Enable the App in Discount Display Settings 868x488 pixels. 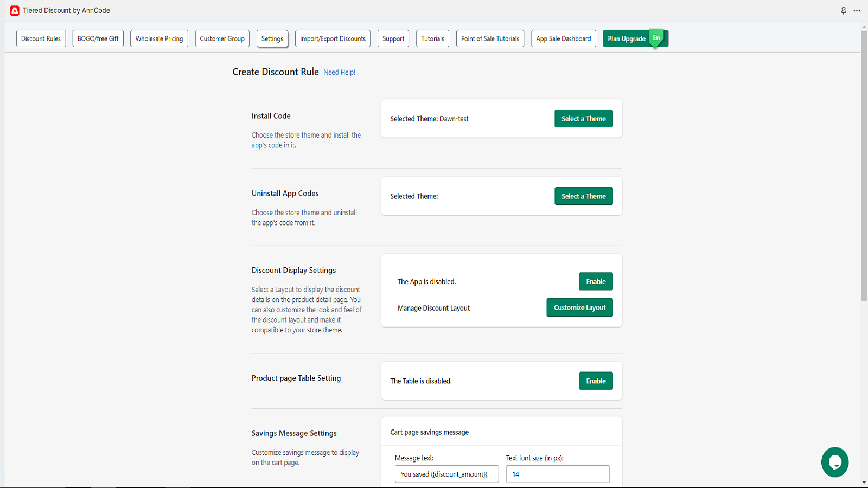pos(596,281)
